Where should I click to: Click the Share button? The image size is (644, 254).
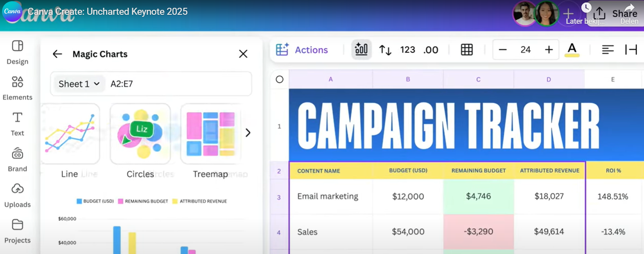click(x=624, y=13)
